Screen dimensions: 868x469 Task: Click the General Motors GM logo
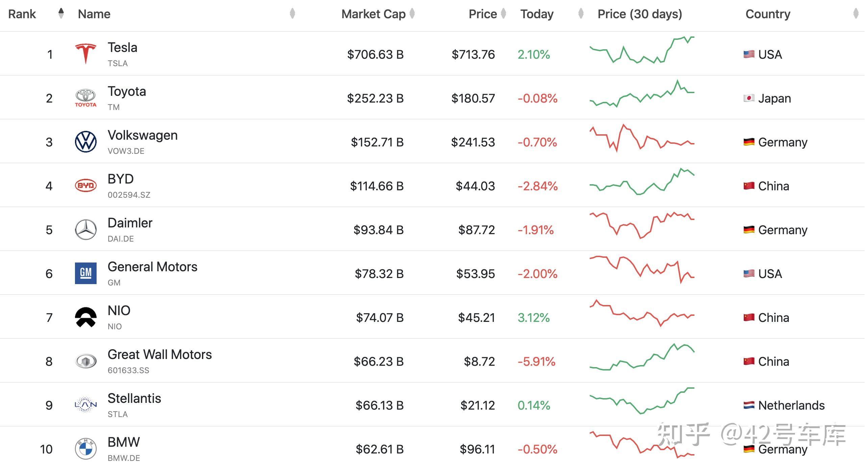(x=86, y=273)
